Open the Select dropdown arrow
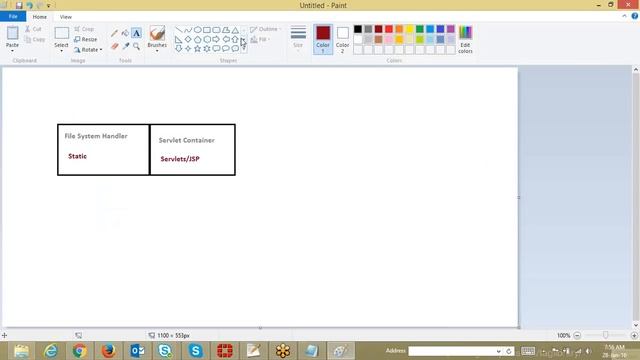The image size is (640, 360). tap(62, 51)
